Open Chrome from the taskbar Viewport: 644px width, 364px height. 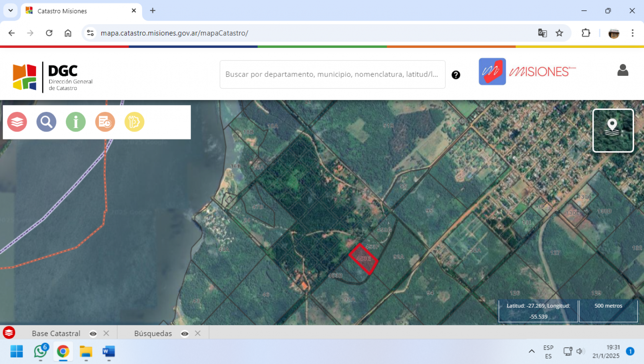click(x=63, y=351)
